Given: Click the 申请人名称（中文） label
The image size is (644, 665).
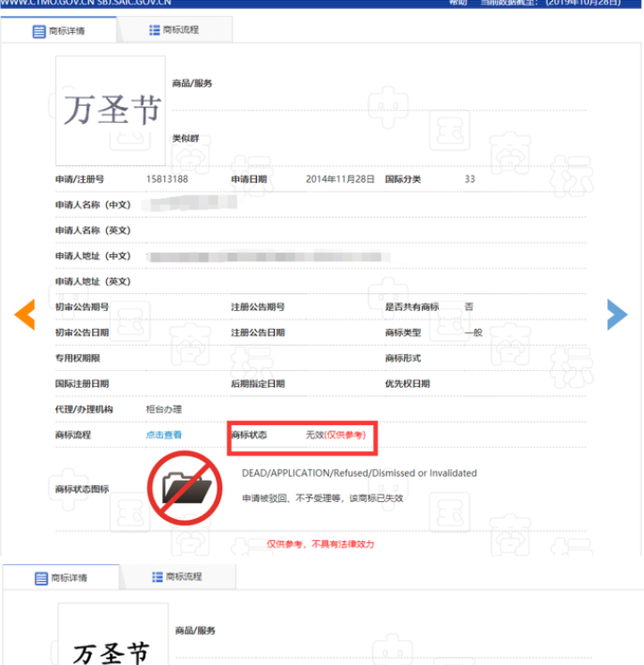Looking at the screenshot, I should click(93, 205).
